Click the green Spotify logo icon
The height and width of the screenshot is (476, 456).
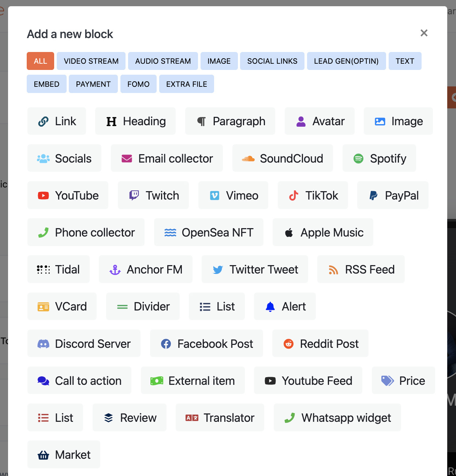(x=358, y=159)
